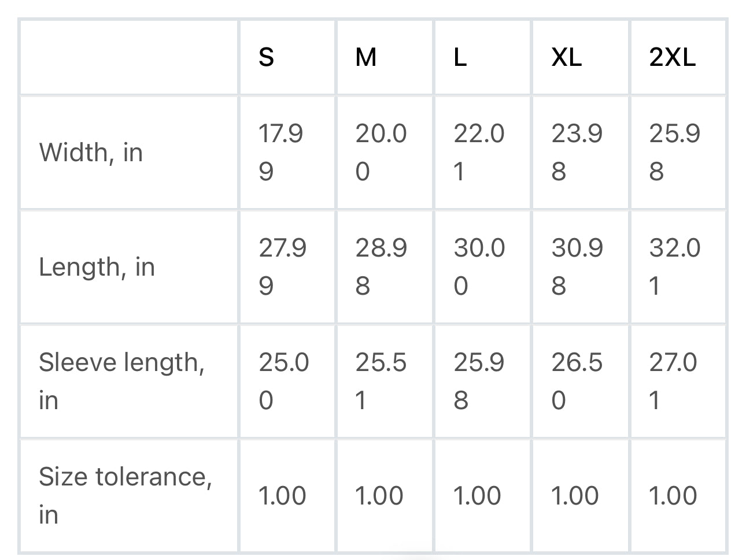Select the 28.98 length value for M
Screen dimensions: 746x560
tap(381, 267)
